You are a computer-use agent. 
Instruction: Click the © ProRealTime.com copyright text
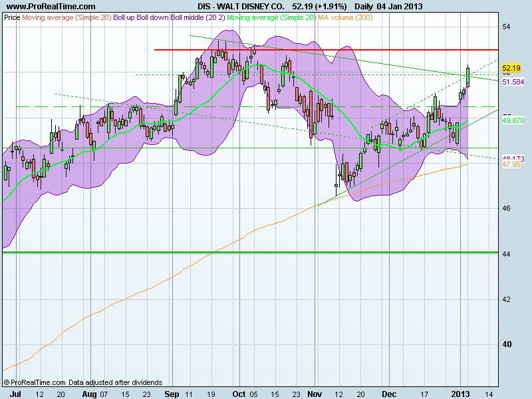pyautogui.click(x=35, y=383)
